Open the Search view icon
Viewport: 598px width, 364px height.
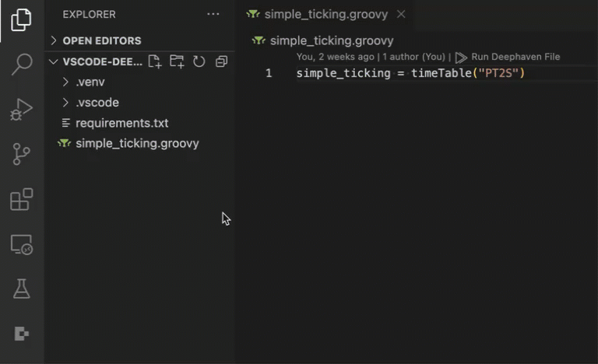pyautogui.click(x=22, y=65)
